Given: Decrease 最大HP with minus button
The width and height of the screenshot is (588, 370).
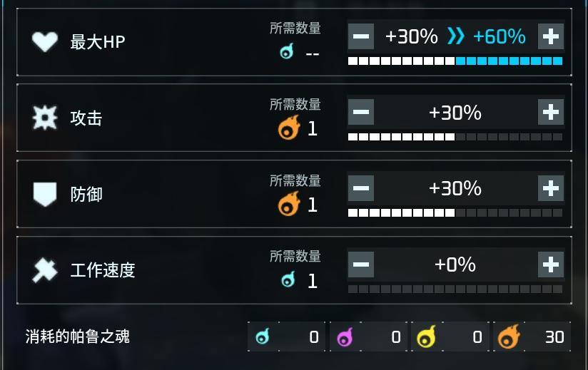Looking at the screenshot, I should pyautogui.click(x=361, y=36).
